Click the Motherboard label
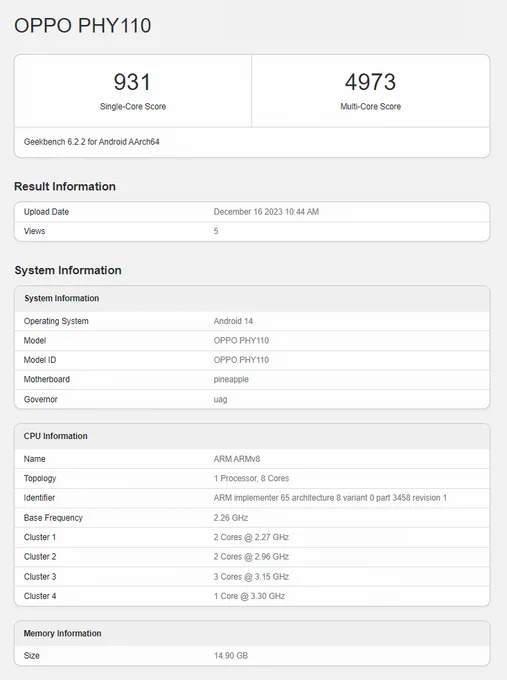The height and width of the screenshot is (680, 507). (47, 379)
